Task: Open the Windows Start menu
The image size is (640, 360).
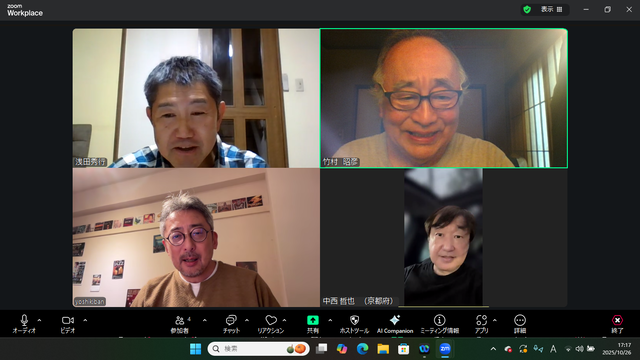Action: coord(196,349)
